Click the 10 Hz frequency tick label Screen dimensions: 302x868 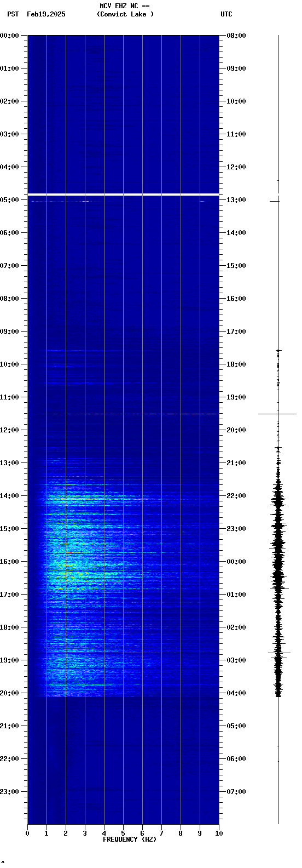pyautogui.click(x=219, y=833)
